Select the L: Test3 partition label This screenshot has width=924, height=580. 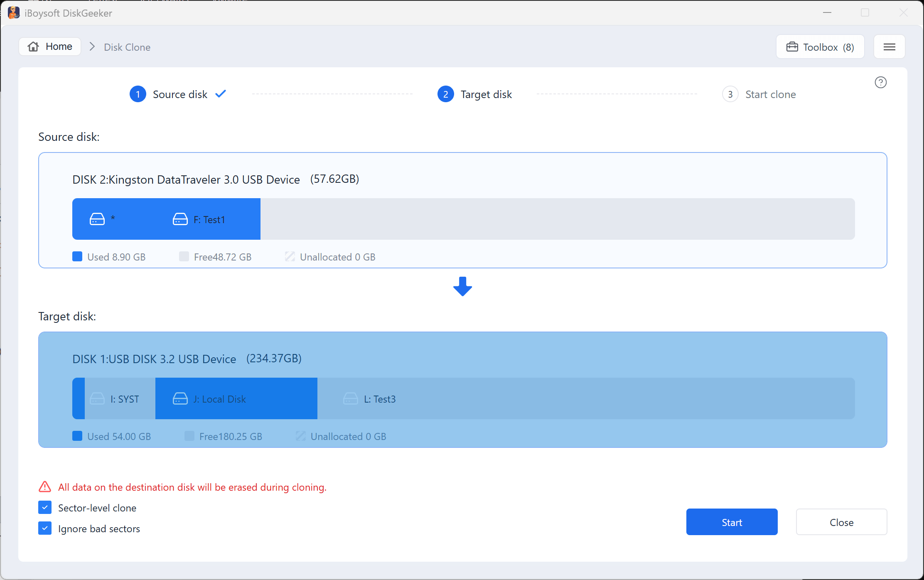380,399
